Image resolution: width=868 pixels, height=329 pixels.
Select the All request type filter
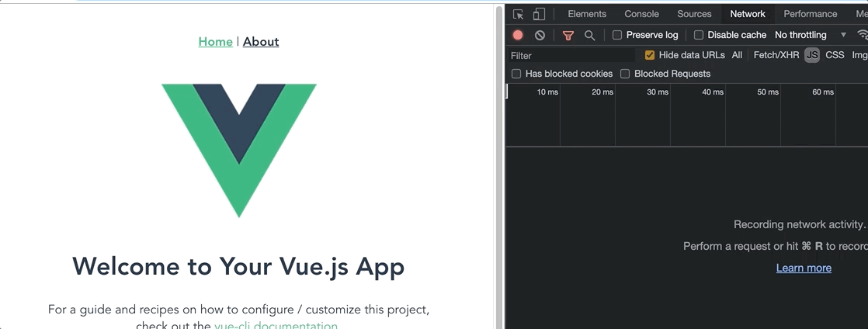tap(737, 55)
